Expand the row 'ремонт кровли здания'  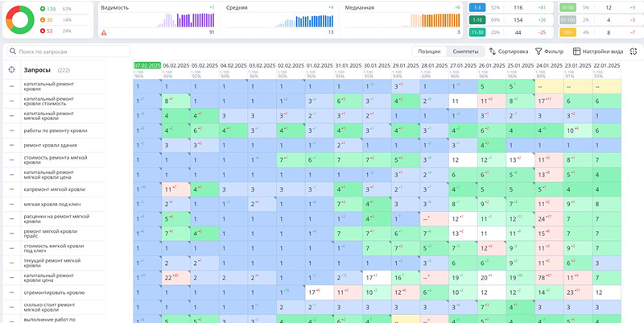point(11,145)
